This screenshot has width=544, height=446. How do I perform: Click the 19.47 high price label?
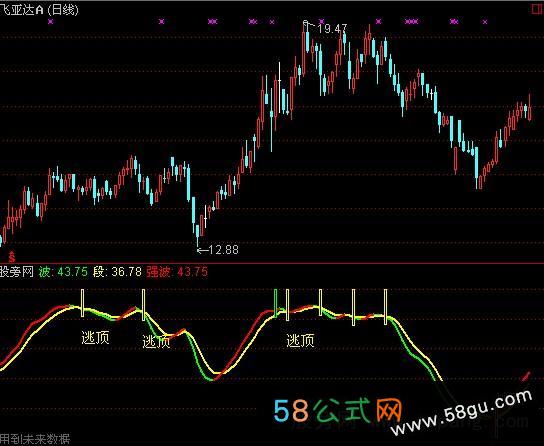coord(332,29)
